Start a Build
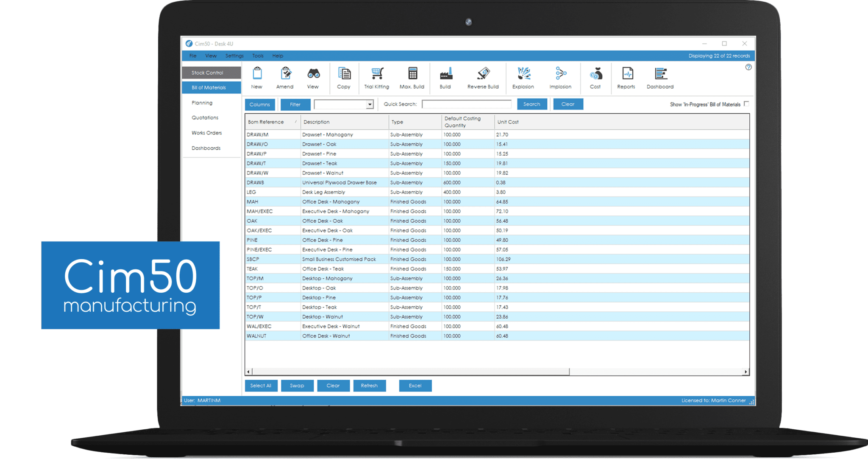Screen dimensions: 868x459 click(445, 78)
